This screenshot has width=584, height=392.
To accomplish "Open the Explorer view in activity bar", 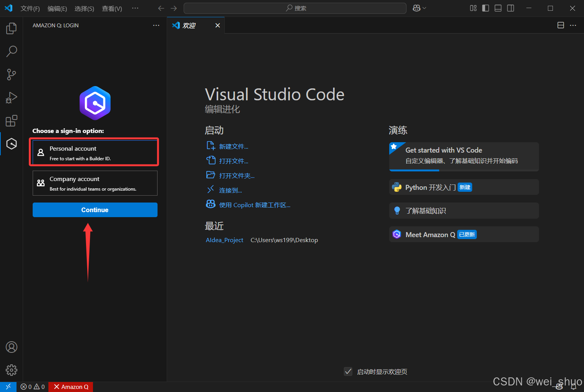I will [x=12, y=28].
